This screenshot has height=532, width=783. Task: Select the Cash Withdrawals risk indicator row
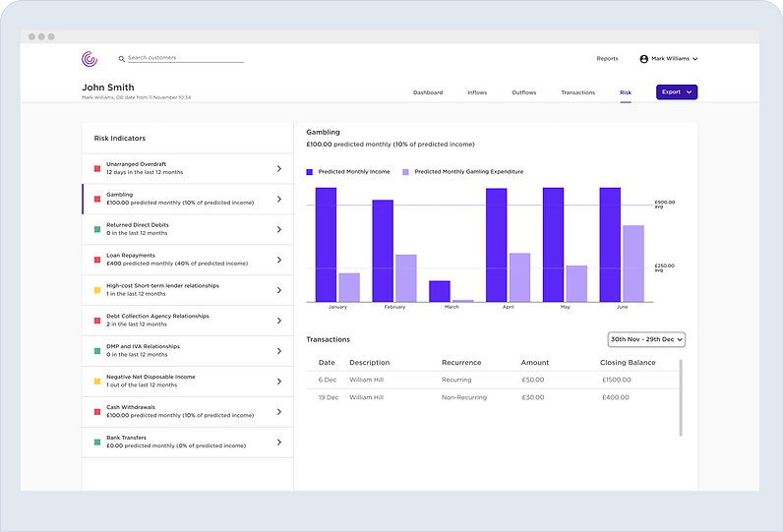187,411
